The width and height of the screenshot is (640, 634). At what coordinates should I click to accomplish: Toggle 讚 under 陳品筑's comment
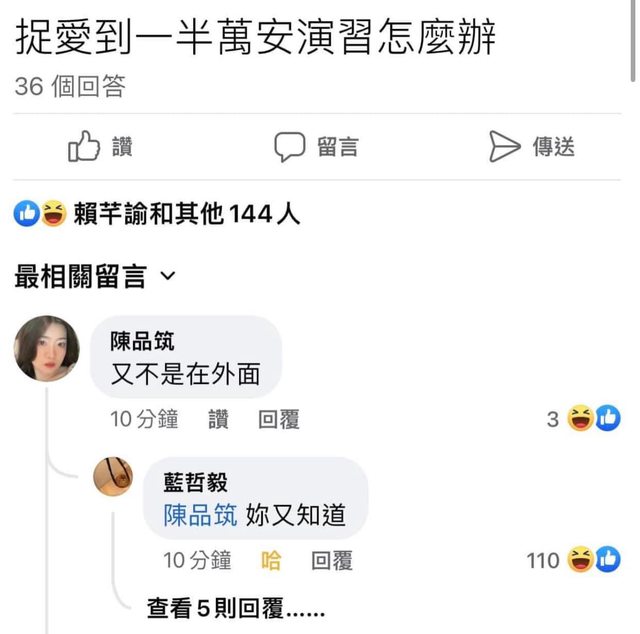point(218,419)
